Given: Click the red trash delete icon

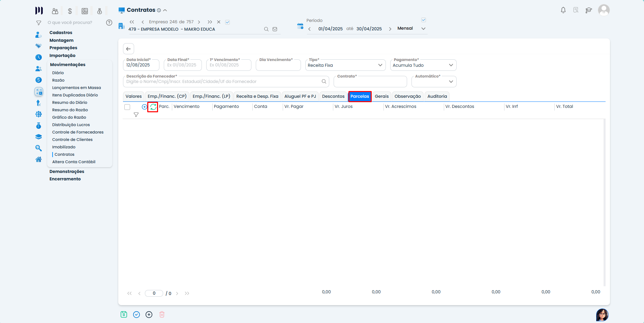Looking at the screenshot, I should (162, 315).
